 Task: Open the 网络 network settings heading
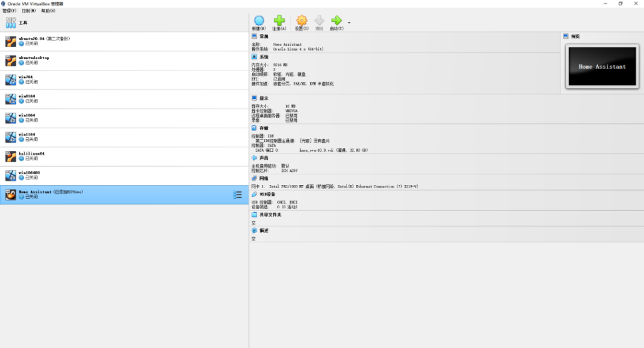[x=264, y=179]
